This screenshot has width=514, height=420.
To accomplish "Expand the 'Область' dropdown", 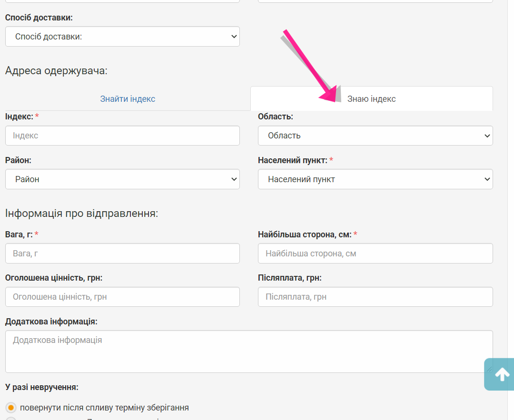I will pos(375,136).
